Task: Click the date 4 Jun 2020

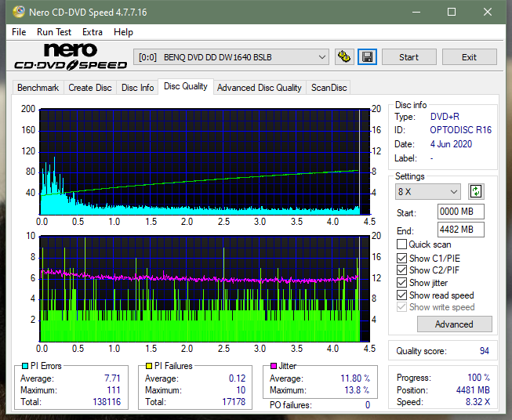Action: (451, 144)
